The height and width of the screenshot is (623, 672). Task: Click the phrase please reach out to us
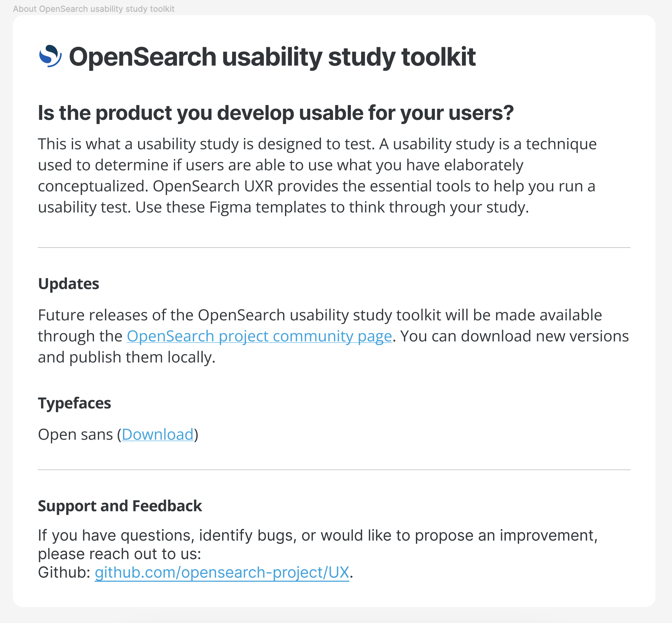(x=119, y=554)
